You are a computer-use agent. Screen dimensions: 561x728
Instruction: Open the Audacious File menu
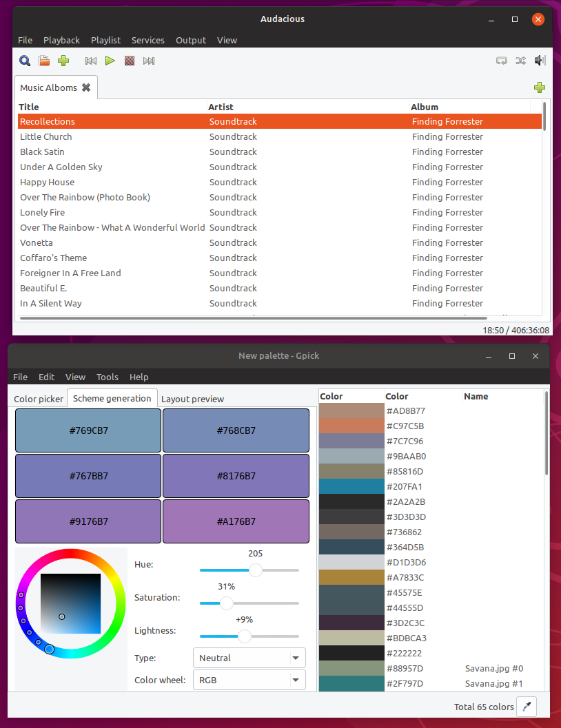click(x=25, y=41)
